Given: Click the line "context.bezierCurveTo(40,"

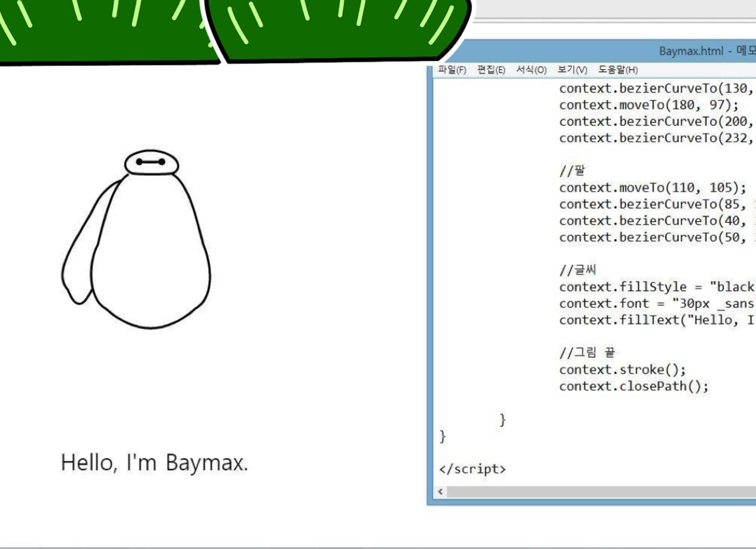Looking at the screenshot, I should tap(653, 221).
